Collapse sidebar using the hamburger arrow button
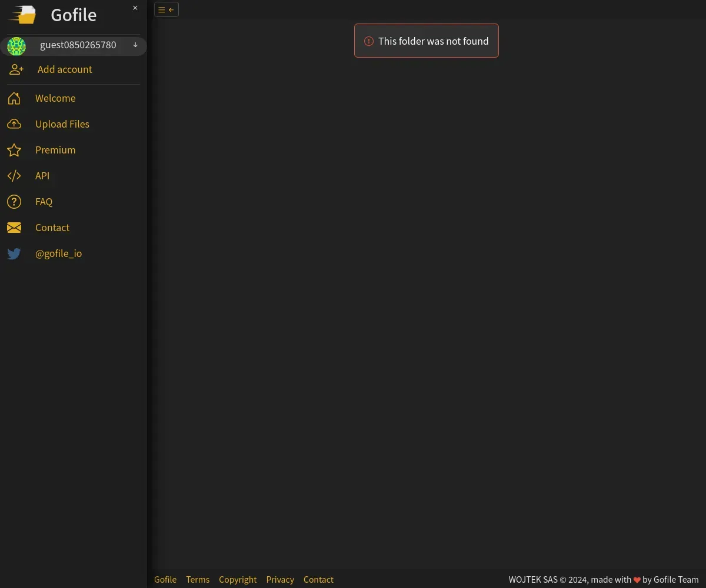This screenshot has width=706, height=588. (166, 9)
